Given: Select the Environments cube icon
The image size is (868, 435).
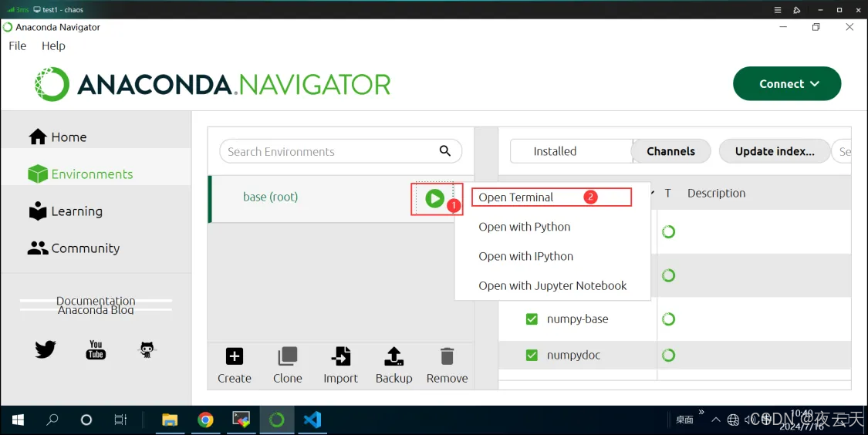Looking at the screenshot, I should (x=38, y=174).
